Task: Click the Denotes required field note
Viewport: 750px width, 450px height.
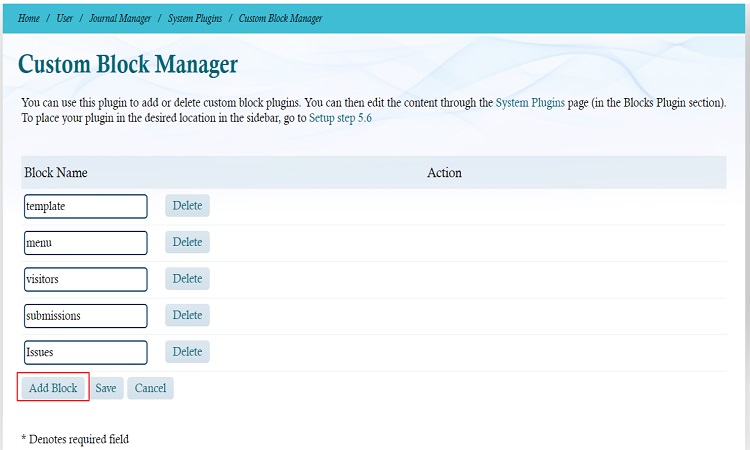Action: coord(75,439)
